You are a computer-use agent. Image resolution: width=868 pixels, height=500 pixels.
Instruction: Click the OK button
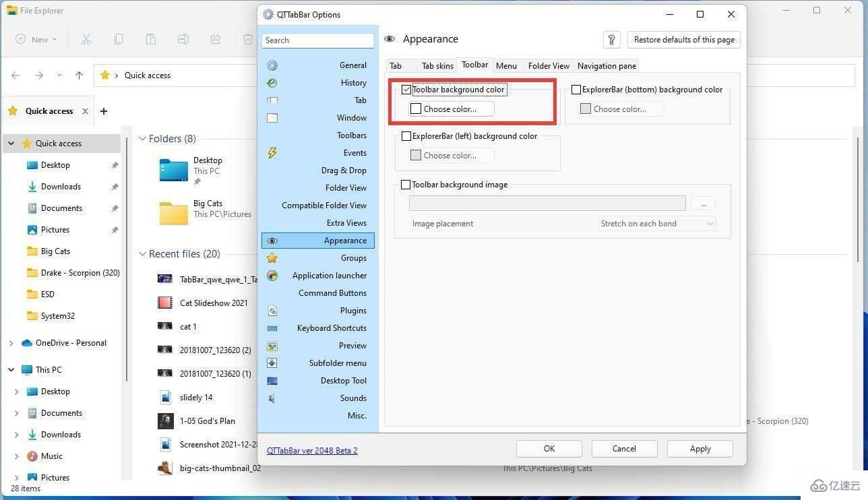(x=549, y=449)
